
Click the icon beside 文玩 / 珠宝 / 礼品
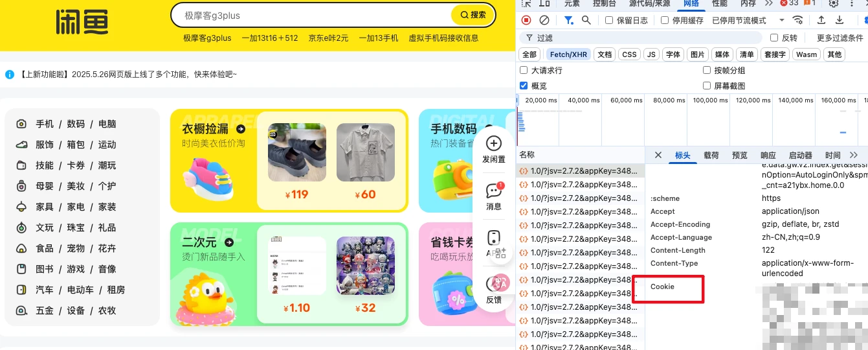click(21, 227)
